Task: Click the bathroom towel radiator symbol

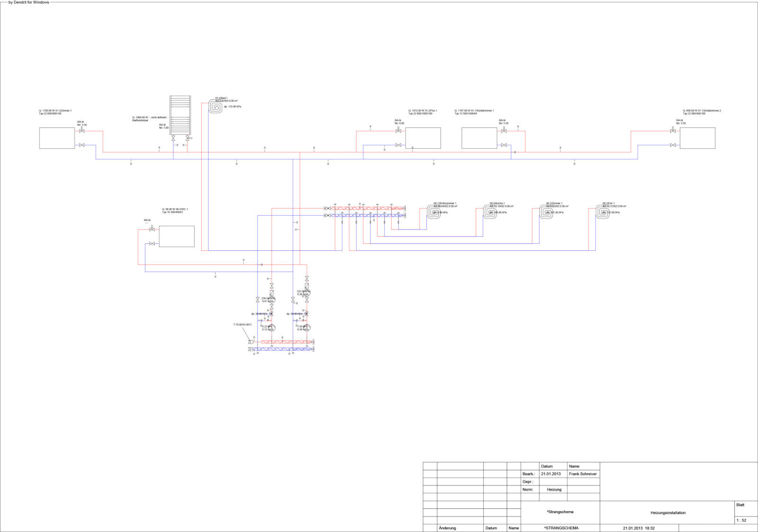Action: coord(180,115)
